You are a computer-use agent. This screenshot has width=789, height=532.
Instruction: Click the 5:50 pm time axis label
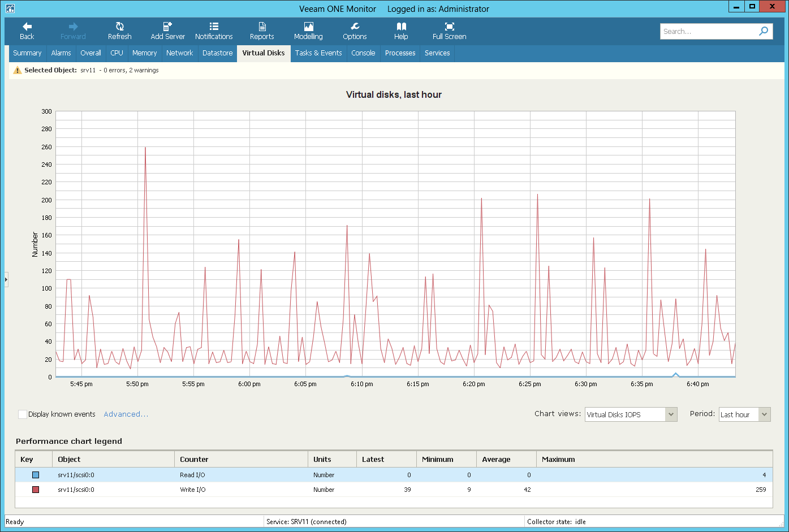click(137, 384)
